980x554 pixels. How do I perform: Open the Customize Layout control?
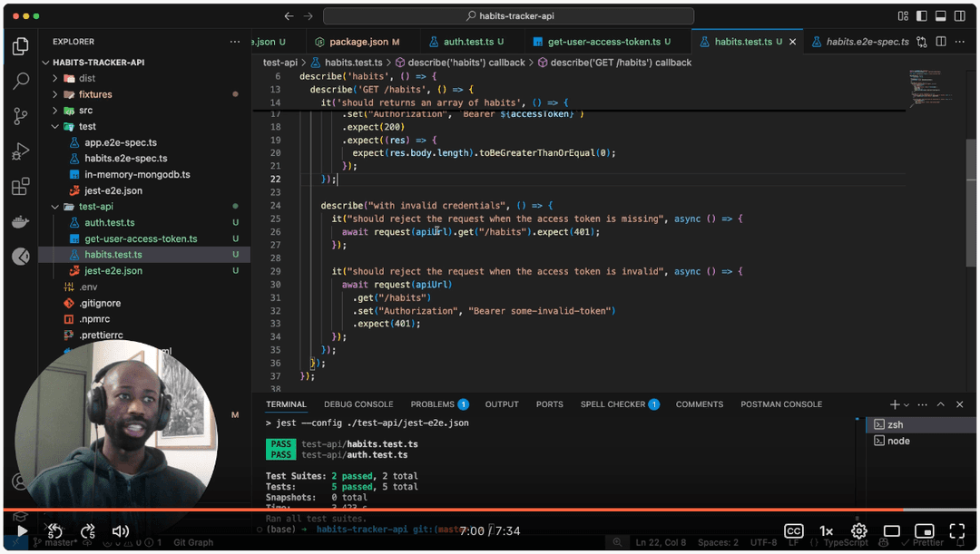[901, 15]
